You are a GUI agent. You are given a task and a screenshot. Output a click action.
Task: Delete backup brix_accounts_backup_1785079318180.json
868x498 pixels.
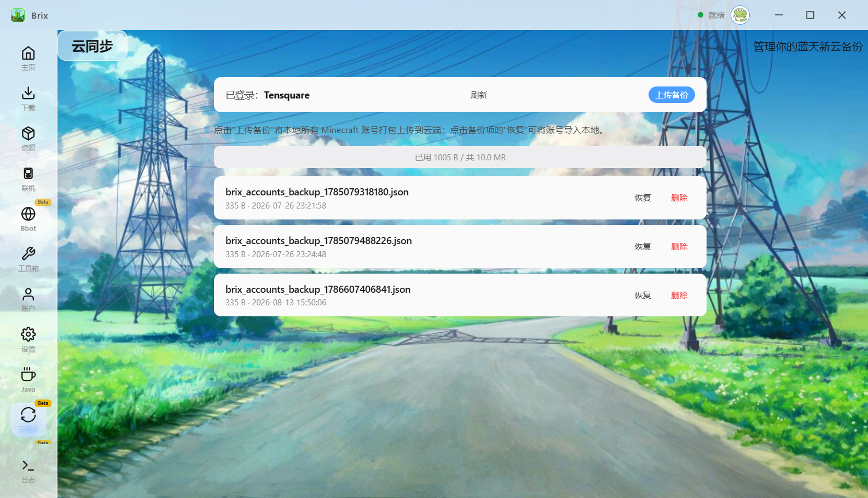(679, 198)
